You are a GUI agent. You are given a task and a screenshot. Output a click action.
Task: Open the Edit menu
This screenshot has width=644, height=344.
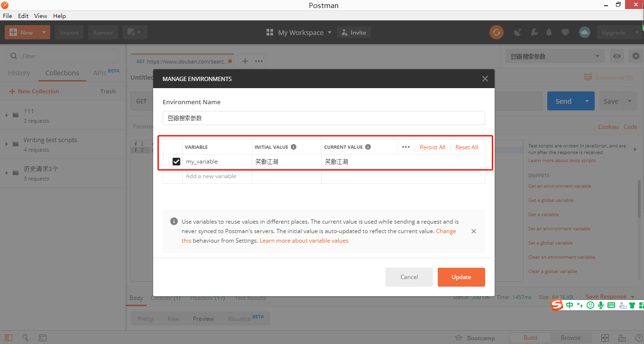click(x=23, y=16)
